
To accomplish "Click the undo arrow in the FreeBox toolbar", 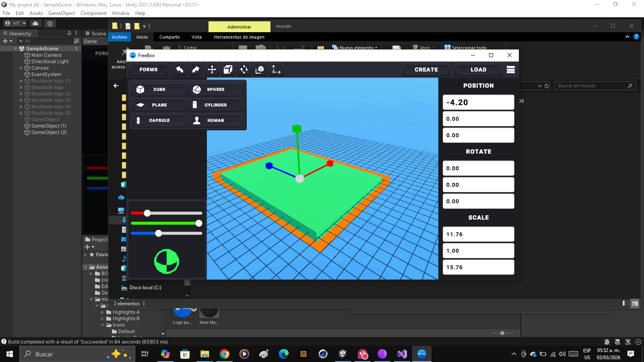I will click(180, 70).
